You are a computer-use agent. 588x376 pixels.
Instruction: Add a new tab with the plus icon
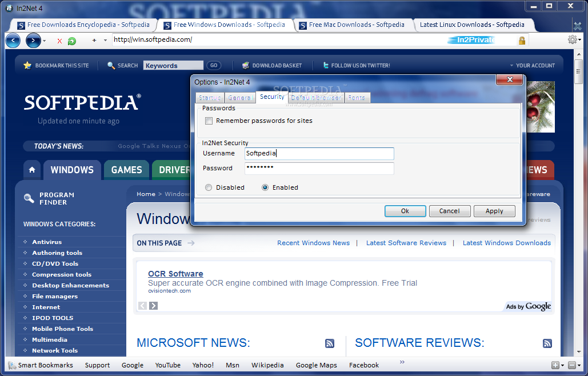pyautogui.click(x=94, y=40)
